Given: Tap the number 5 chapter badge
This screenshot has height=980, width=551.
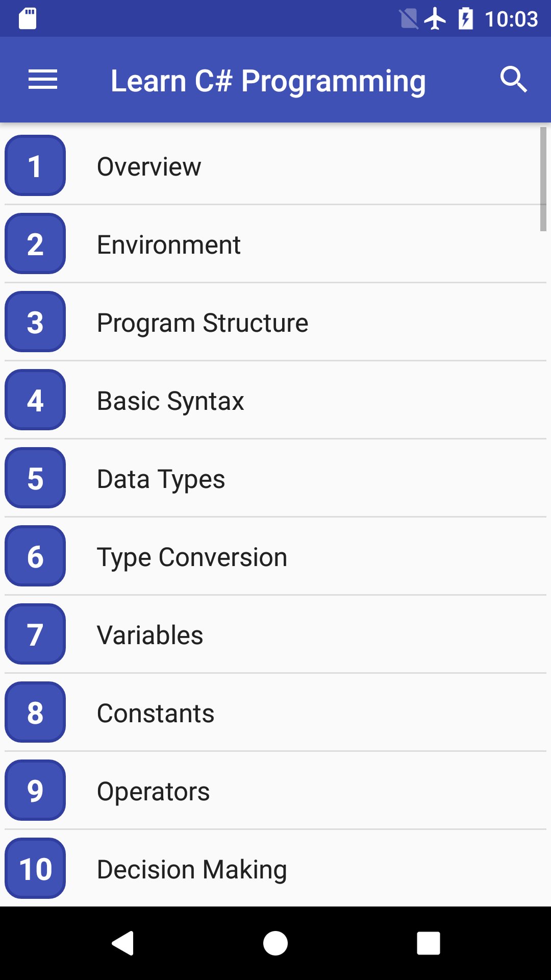Looking at the screenshot, I should coord(35,478).
